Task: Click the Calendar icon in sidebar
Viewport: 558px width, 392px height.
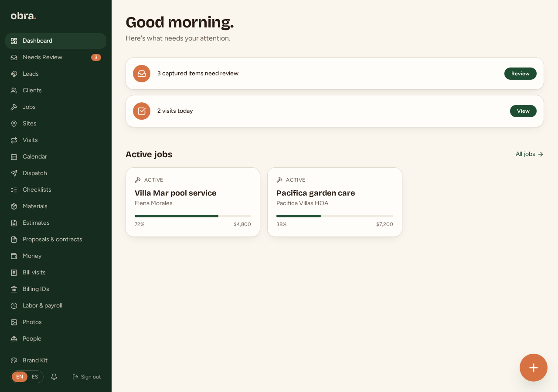Action: coord(14,157)
